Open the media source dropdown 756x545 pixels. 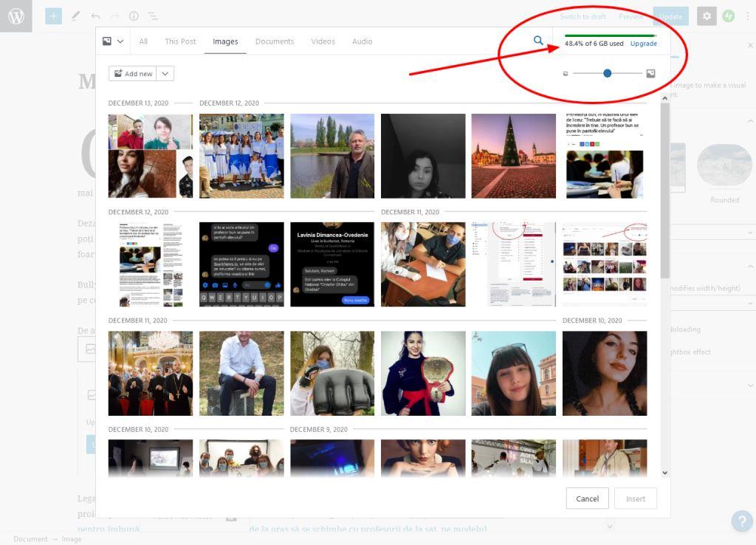click(x=113, y=41)
